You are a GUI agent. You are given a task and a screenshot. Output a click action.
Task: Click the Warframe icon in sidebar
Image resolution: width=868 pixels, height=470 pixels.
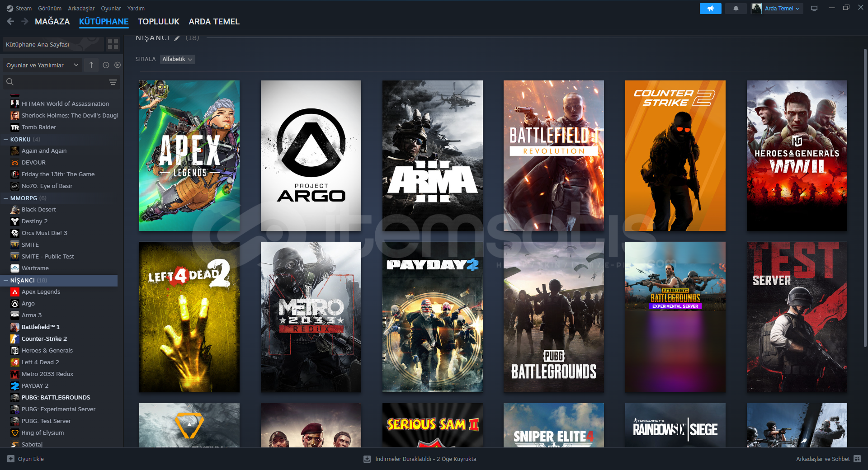tap(15, 268)
